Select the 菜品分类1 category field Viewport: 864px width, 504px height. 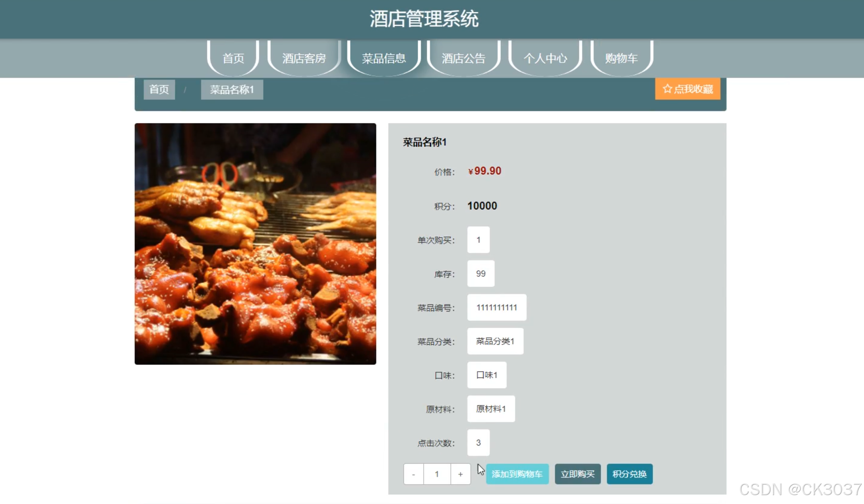click(495, 341)
